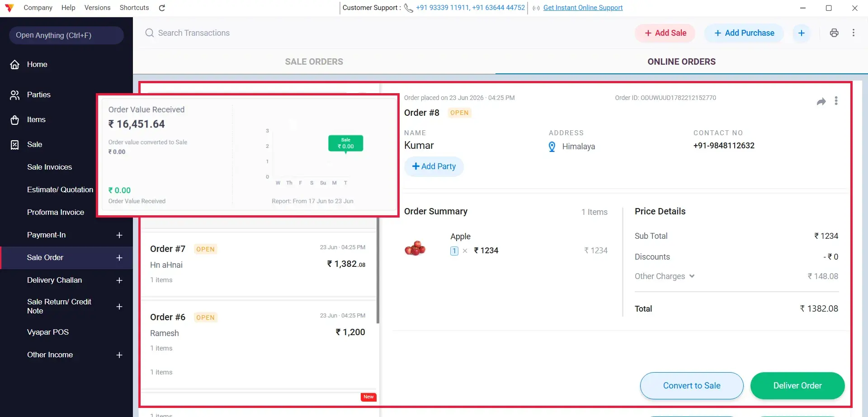Screen dimensions: 868x417
Task: Add new Sale Order with plus icon
Action: click(x=119, y=258)
